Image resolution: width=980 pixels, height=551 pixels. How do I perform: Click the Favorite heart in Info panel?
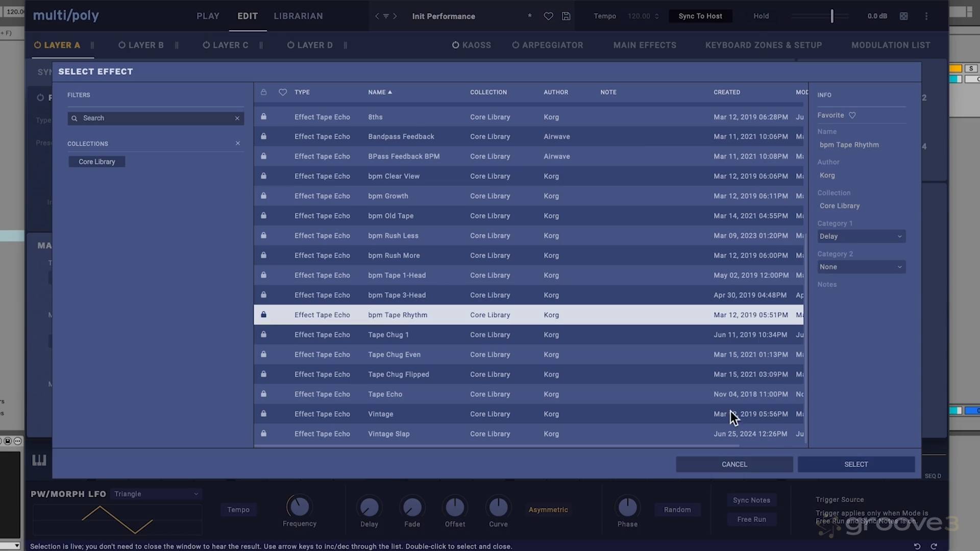[x=852, y=115]
